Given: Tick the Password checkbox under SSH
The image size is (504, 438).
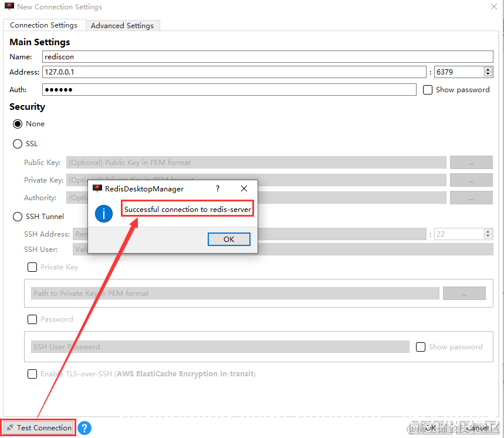Looking at the screenshot, I should (32, 319).
